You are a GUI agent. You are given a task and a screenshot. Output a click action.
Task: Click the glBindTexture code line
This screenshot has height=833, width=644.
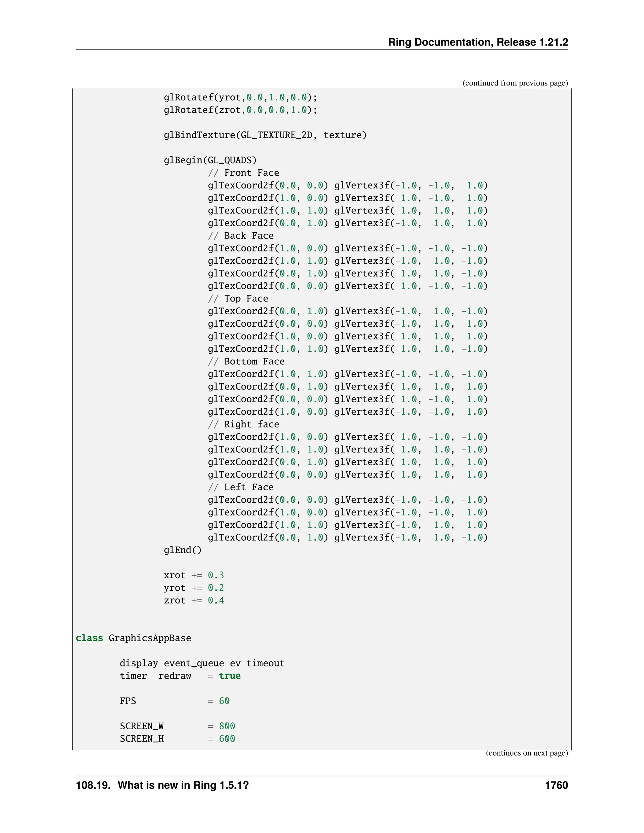[265, 135]
